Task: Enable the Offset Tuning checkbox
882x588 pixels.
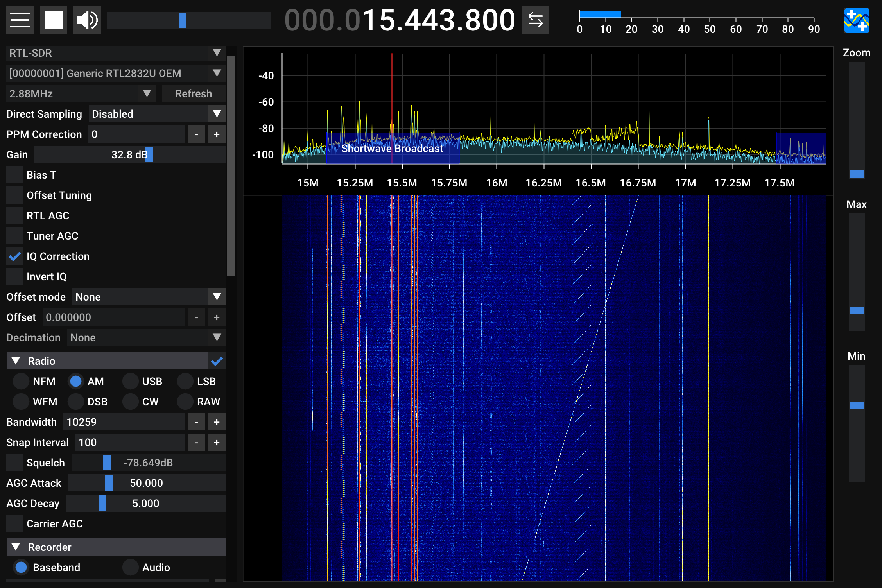Action: pyautogui.click(x=15, y=195)
